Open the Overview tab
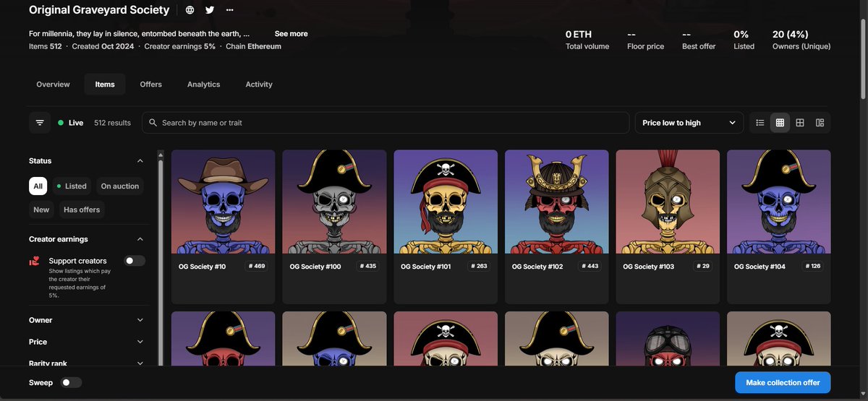 pyautogui.click(x=54, y=85)
